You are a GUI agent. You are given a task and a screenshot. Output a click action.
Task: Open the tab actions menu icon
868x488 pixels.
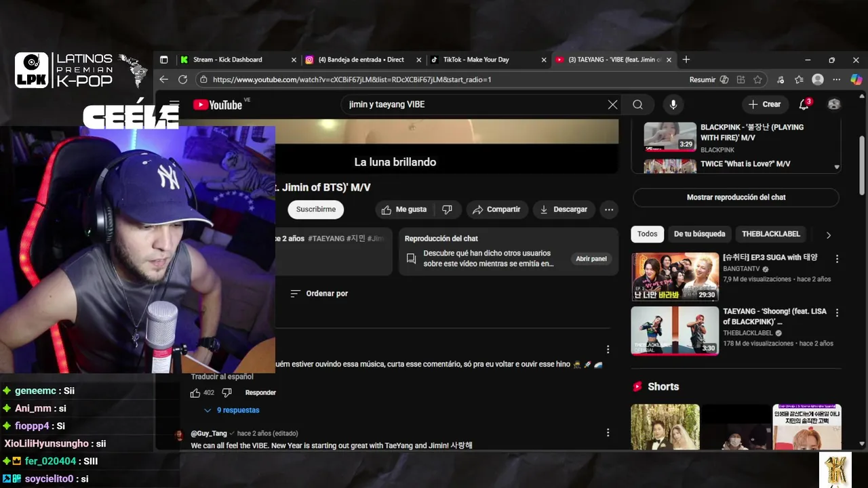(x=163, y=60)
